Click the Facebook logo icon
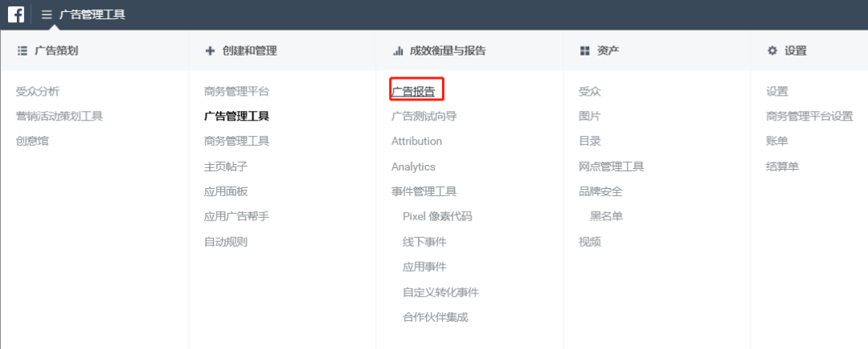 [16, 14]
